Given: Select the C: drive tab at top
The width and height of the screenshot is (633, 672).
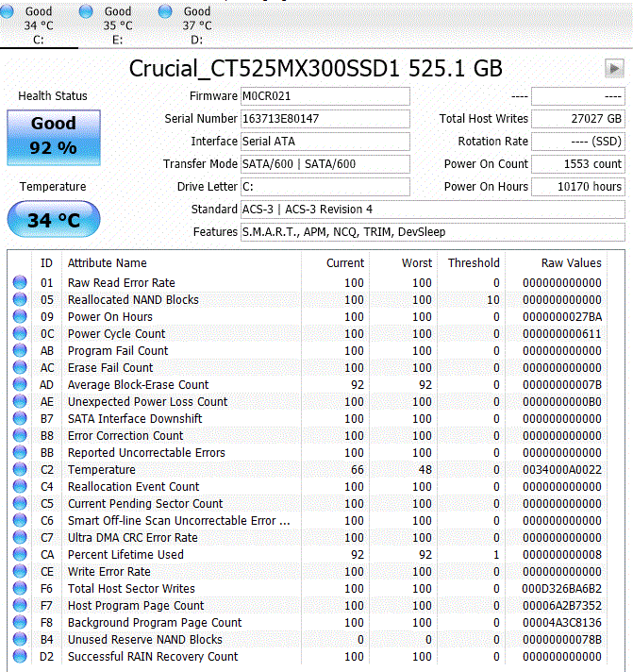Looking at the screenshot, I should pyautogui.click(x=39, y=25).
